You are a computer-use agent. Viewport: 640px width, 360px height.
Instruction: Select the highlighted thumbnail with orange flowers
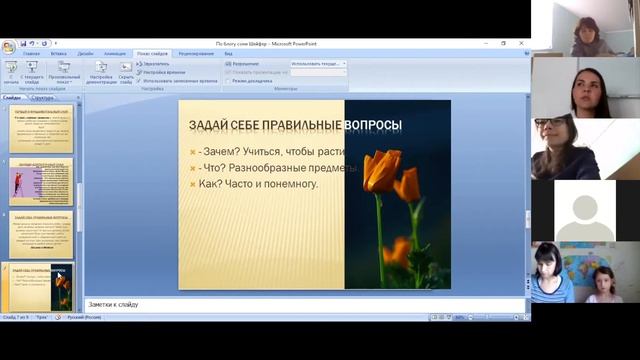pyautogui.click(x=41, y=287)
